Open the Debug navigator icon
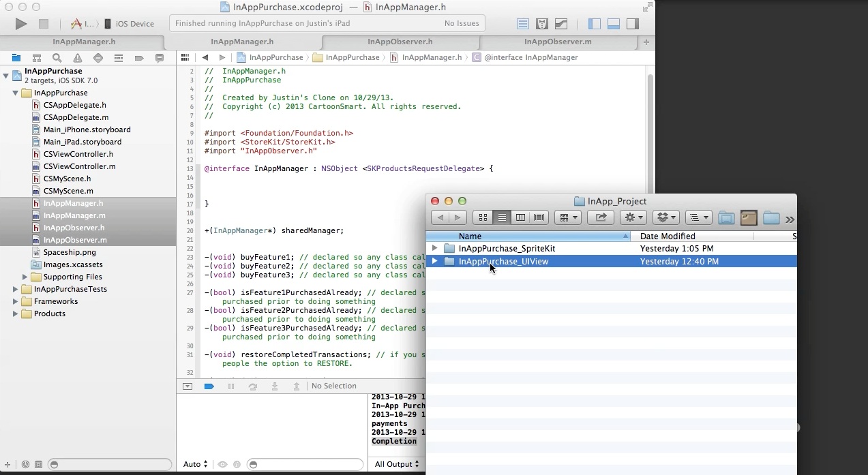 pos(119,58)
